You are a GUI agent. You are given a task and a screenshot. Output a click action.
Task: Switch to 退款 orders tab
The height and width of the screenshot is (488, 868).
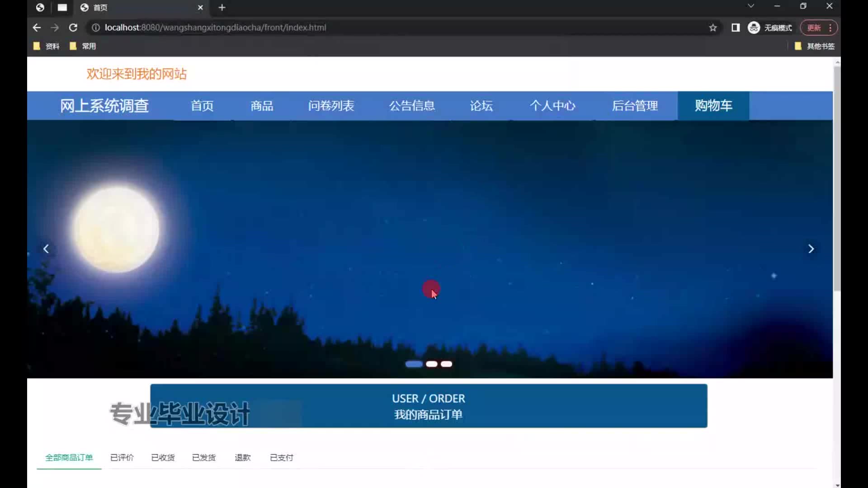pyautogui.click(x=243, y=458)
